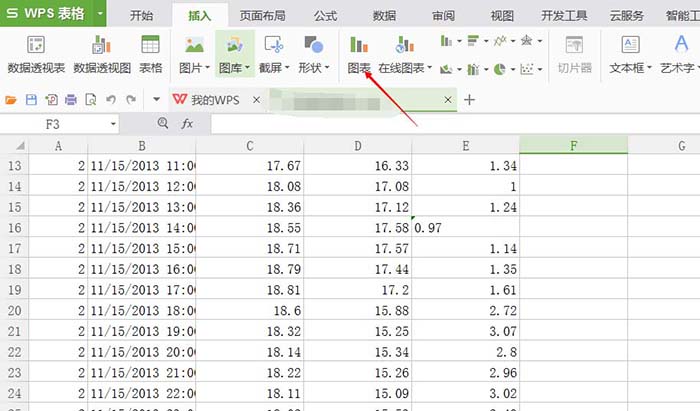This screenshot has height=411, width=700.
Task: Click the undo arrow icon
Action: 109,100
